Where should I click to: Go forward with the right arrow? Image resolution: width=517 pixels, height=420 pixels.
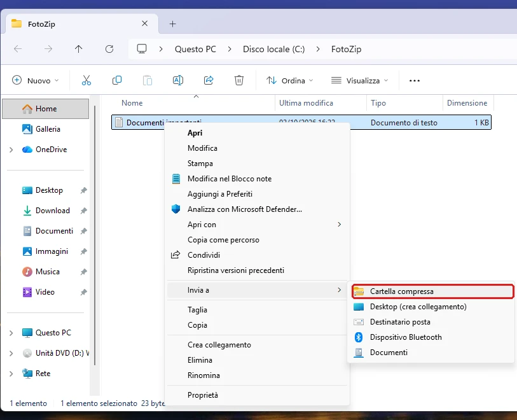click(48, 49)
